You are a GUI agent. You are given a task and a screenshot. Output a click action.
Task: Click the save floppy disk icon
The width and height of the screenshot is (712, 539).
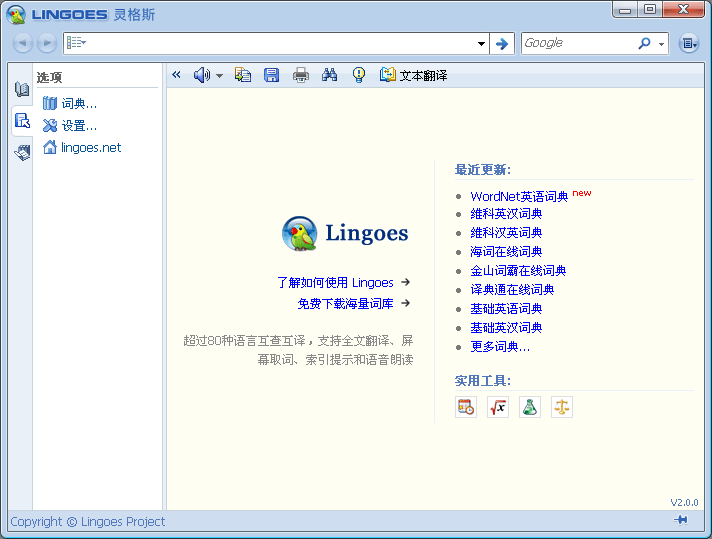coord(272,75)
